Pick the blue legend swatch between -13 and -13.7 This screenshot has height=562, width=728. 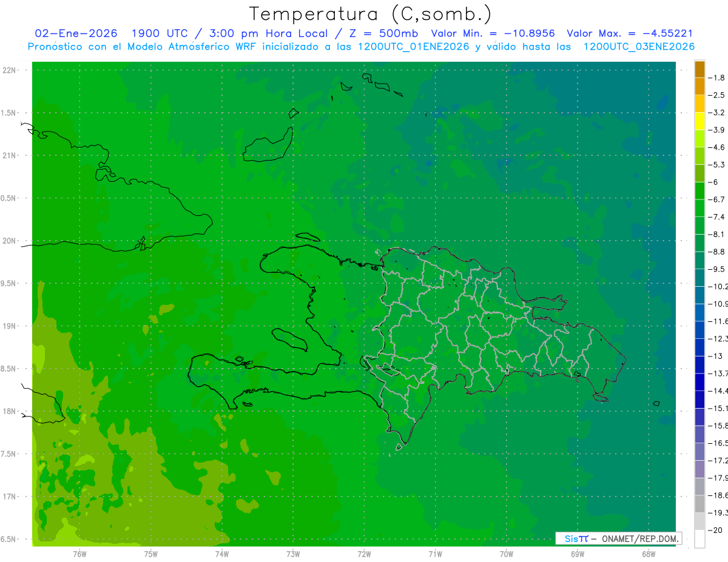[699, 364]
